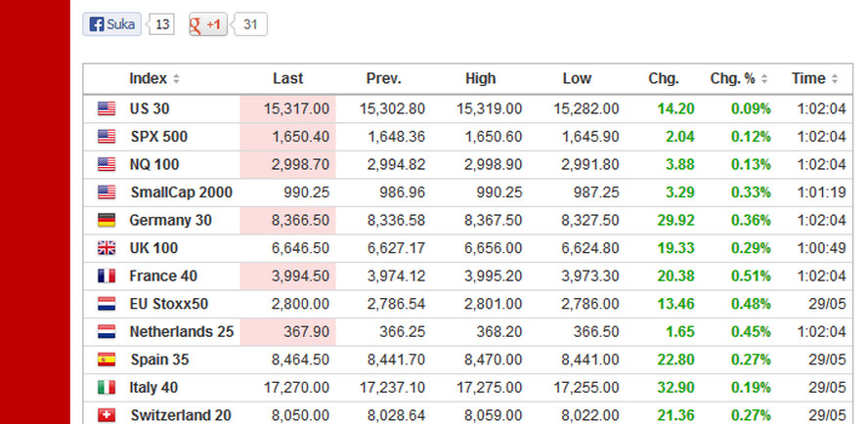Click the Swiss flag icon

107,415
